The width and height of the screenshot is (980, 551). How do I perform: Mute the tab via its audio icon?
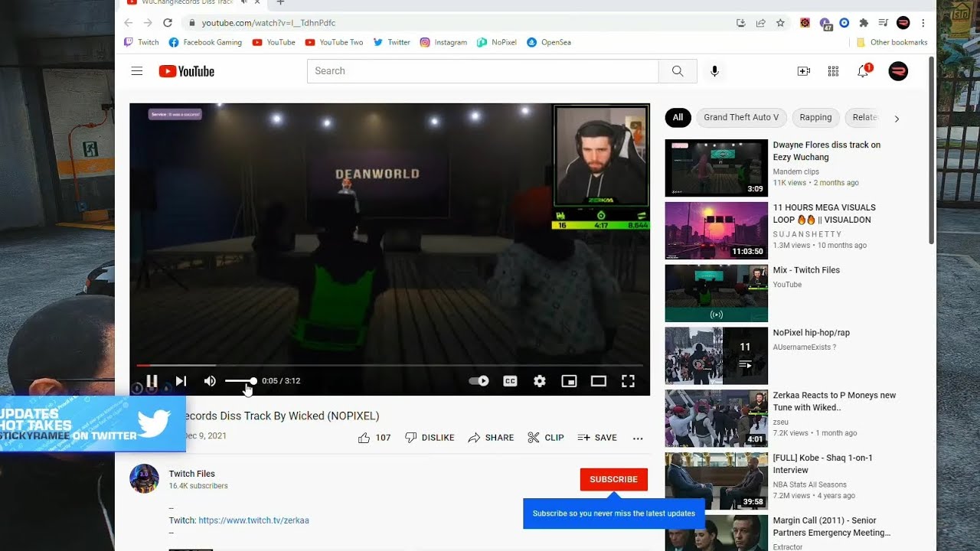243,3
